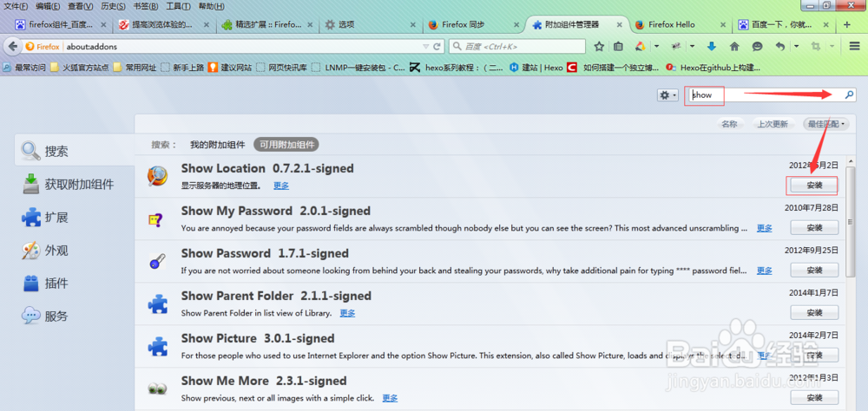Click the Show Location add-on icon
This screenshot has height=411, width=868.
pyautogui.click(x=157, y=177)
